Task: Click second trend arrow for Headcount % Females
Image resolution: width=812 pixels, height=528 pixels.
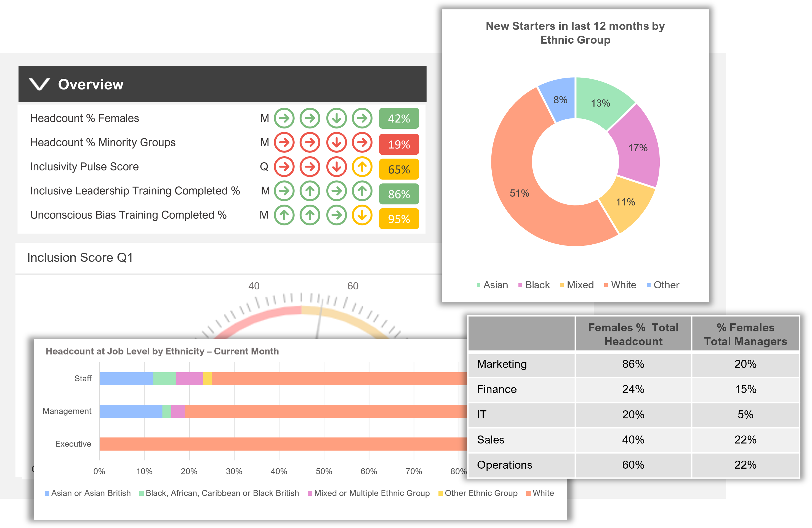Action: pos(310,118)
